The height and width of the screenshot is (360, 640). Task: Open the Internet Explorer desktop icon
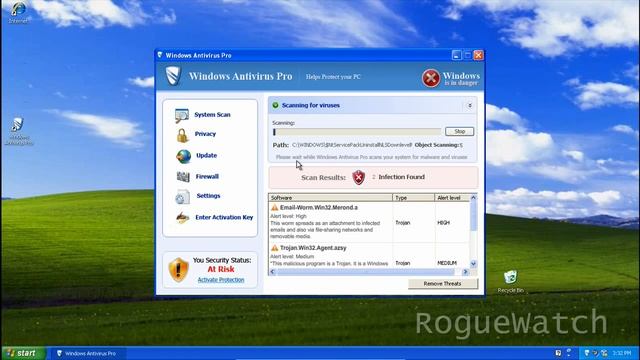(x=18, y=12)
